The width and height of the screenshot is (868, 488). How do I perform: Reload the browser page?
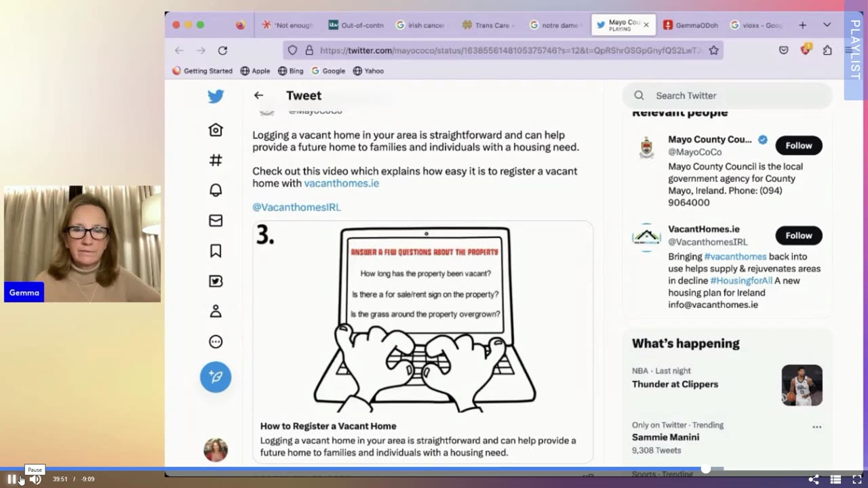click(222, 50)
